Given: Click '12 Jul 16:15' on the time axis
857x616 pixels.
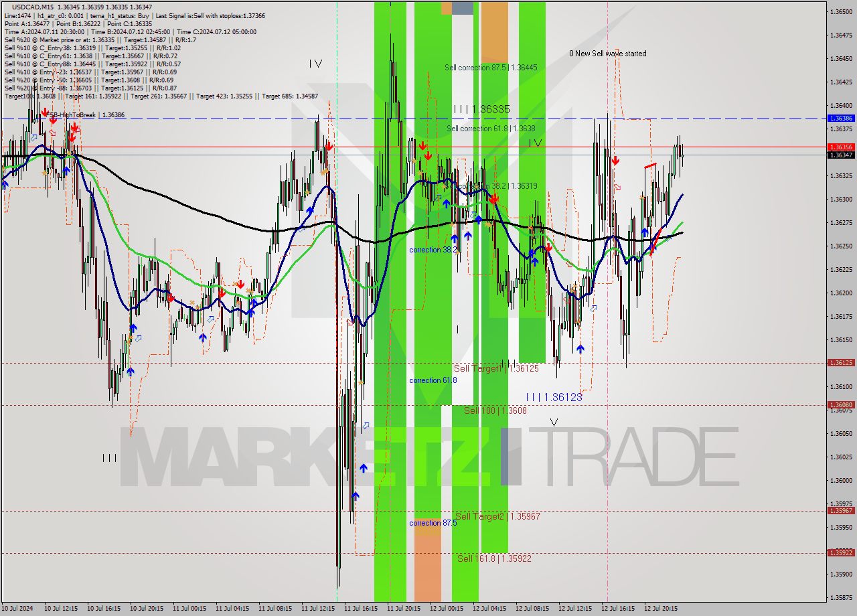Looking at the screenshot, I should [618, 609].
